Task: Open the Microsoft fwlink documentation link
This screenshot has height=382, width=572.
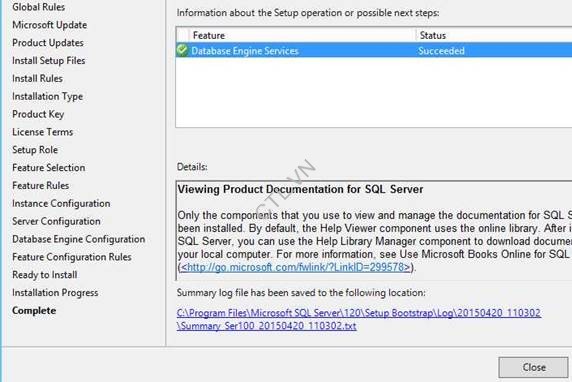Action: pyautogui.click(x=295, y=267)
